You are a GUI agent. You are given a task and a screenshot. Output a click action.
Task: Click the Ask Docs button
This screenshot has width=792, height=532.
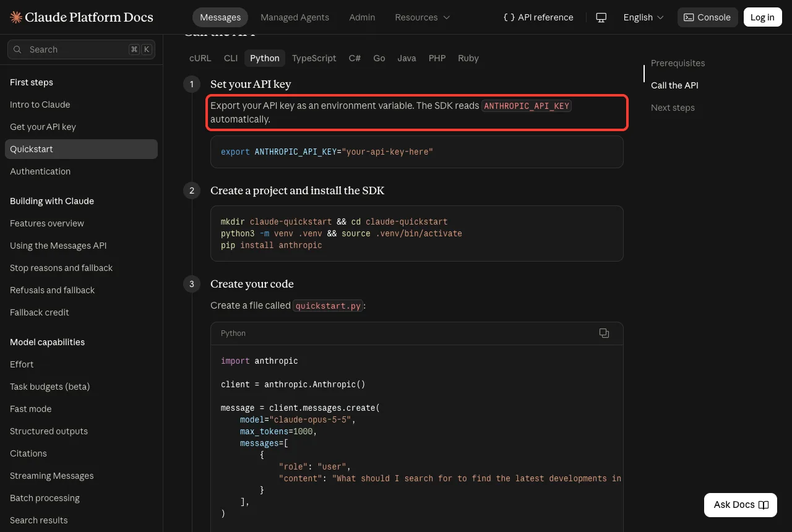(741, 505)
